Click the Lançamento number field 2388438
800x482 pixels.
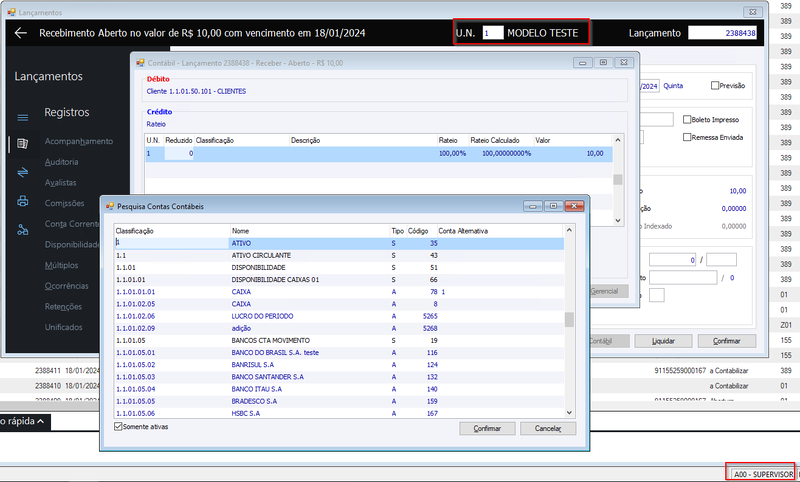tap(722, 33)
